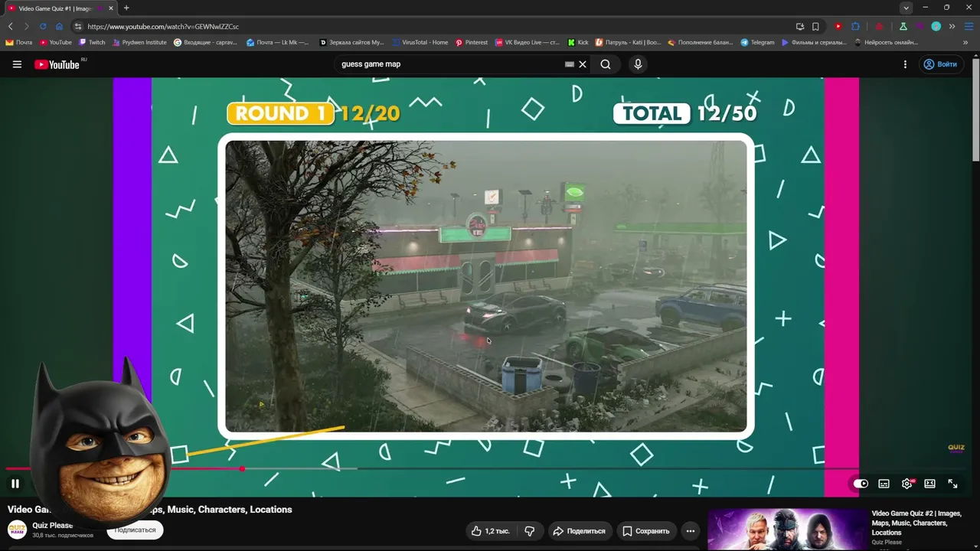The width and height of the screenshot is (980, 551).
Task: Open a new browser tab
Action: coord(126,8)
